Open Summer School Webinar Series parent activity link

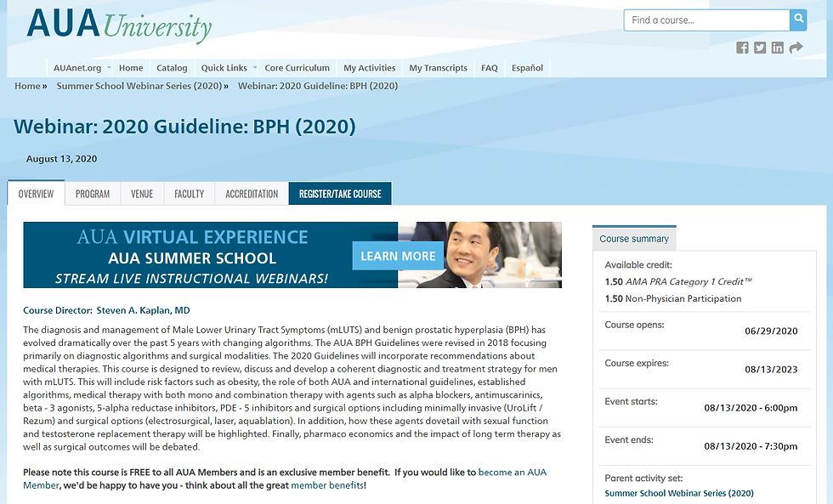tap(679, 494)
